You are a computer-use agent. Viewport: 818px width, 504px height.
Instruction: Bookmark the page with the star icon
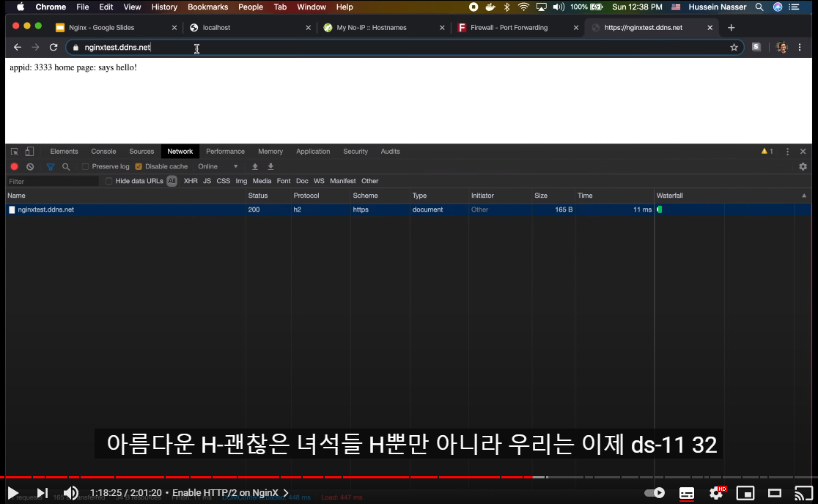coord(734,48)
